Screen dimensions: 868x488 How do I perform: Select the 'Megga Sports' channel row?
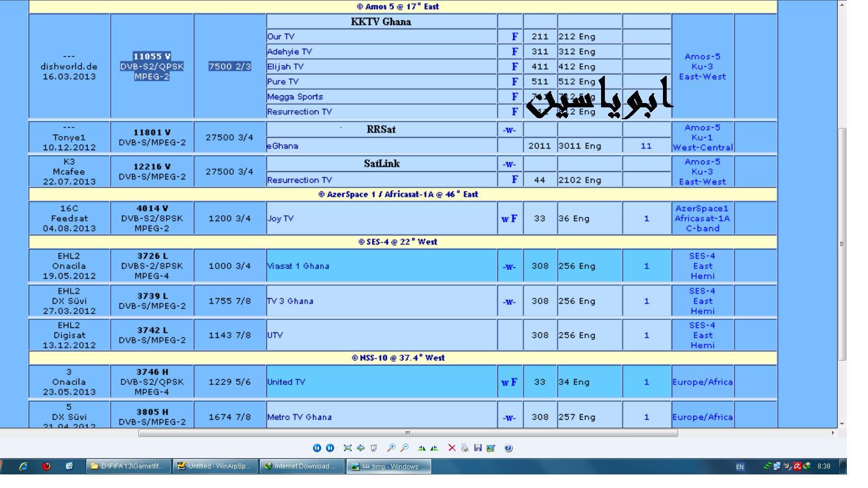coord(381,97)
